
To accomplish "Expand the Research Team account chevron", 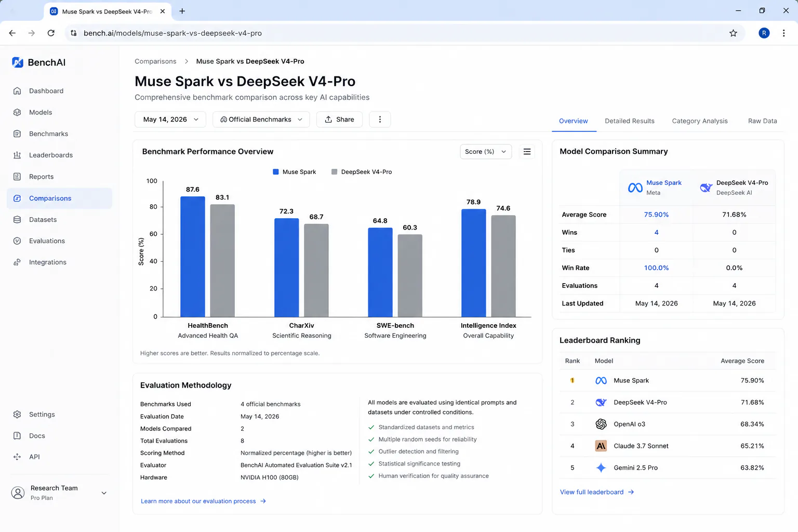I will click(104, 493).
